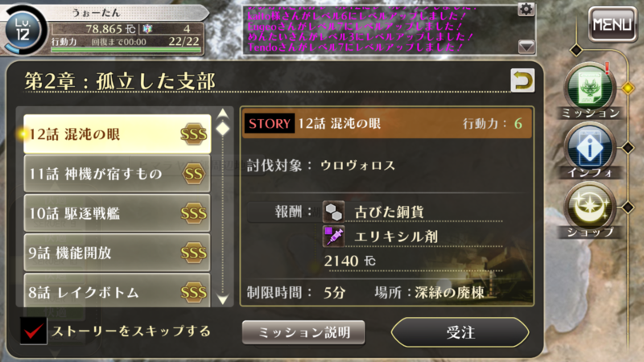Open the ミッション mission icon
The height and width of the screenshot is (362, 644).
point(590,88)
